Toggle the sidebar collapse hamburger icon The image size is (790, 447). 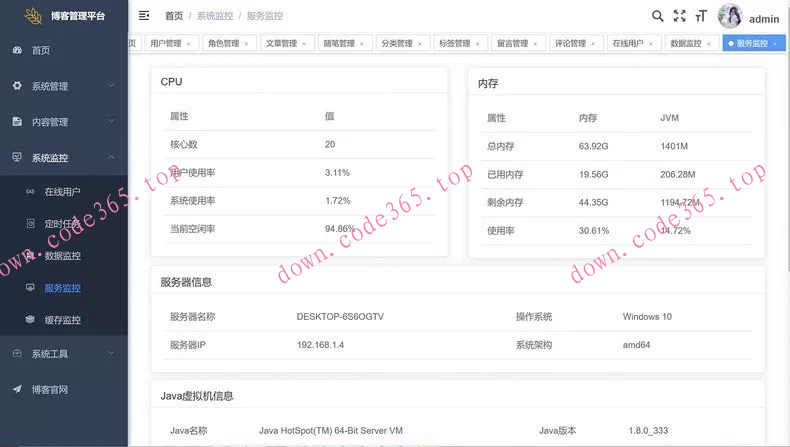(144, 16)
